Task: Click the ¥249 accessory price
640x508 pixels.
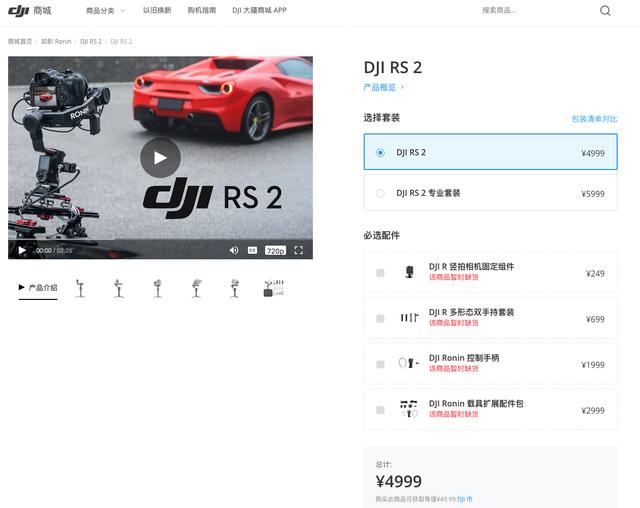Action: tap(595, 273)
